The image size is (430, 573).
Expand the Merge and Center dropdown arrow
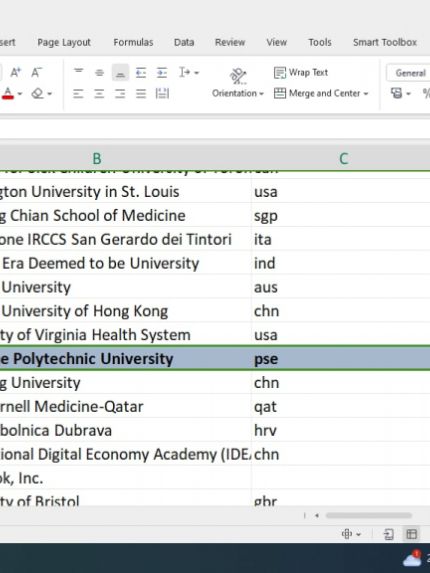point(366,94)
